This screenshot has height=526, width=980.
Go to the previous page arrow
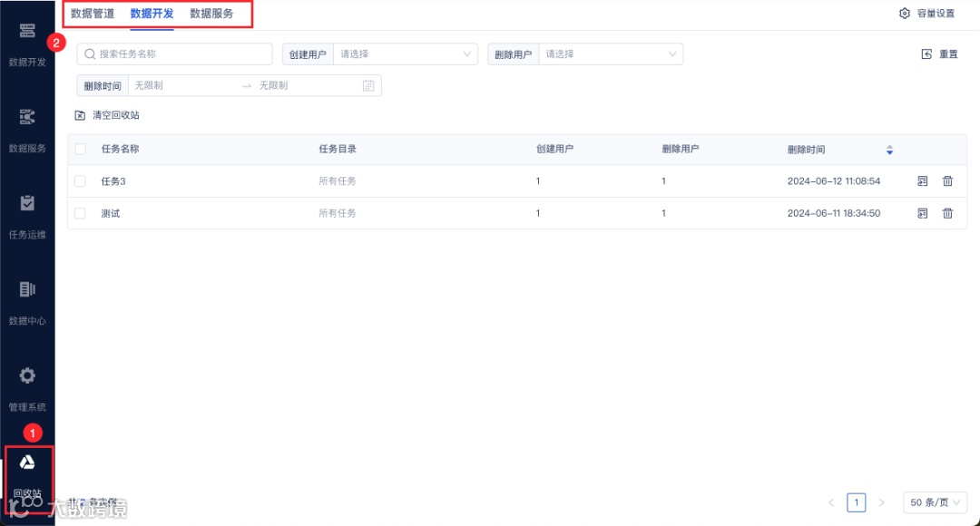coord(831,502)
